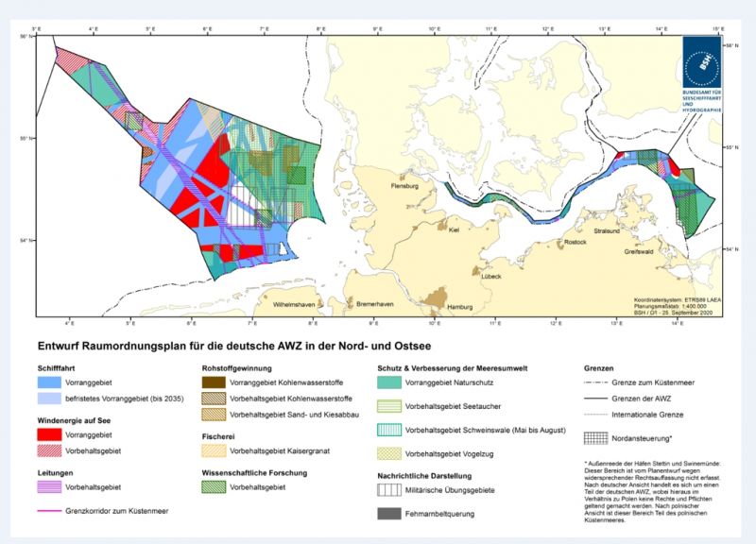756x544 pixels.
Task: Click the 'befristetes Vorranggebiet (bis 2035)' label
Action: [125, 399]
